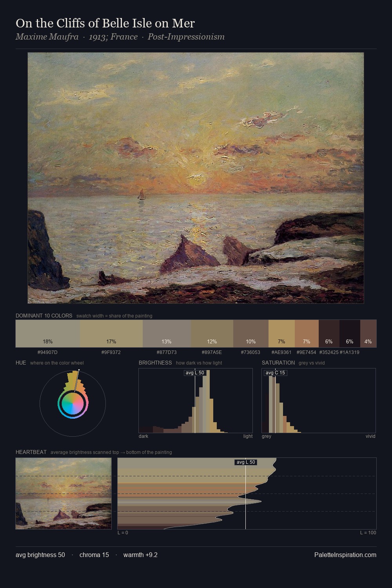Click the hex code #9E7454 text
Image resolution: width=392 pixels, height=588 pixels.
tap(307, 352)
